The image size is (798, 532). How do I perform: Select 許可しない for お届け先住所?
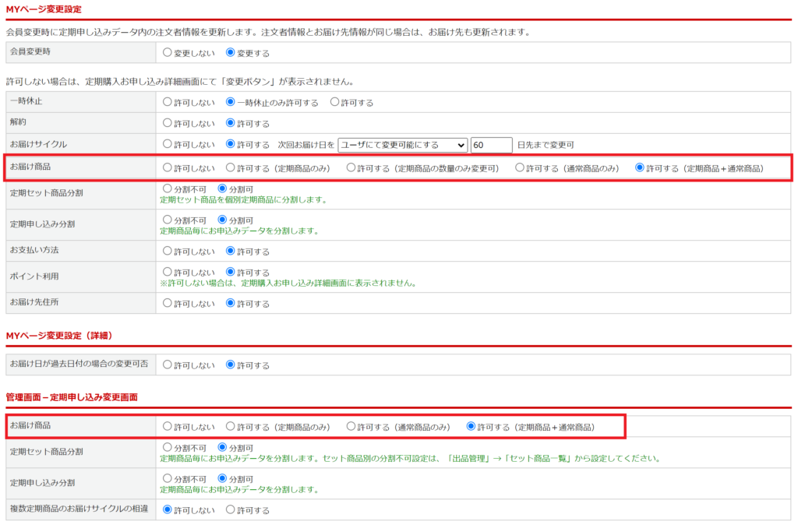click(x=167, y=303)
